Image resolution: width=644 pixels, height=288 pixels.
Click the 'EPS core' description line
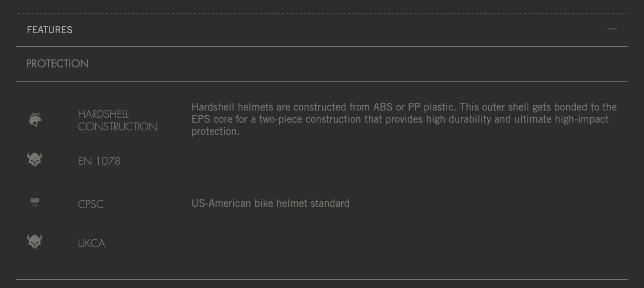pyautogui.click(x=400, y=119)
